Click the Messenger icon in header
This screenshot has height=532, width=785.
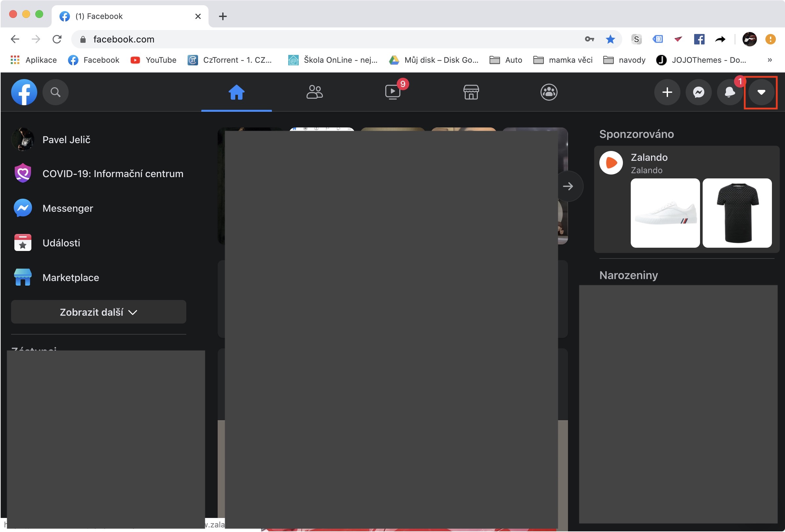pyautogui.click(x=698, y=92)
